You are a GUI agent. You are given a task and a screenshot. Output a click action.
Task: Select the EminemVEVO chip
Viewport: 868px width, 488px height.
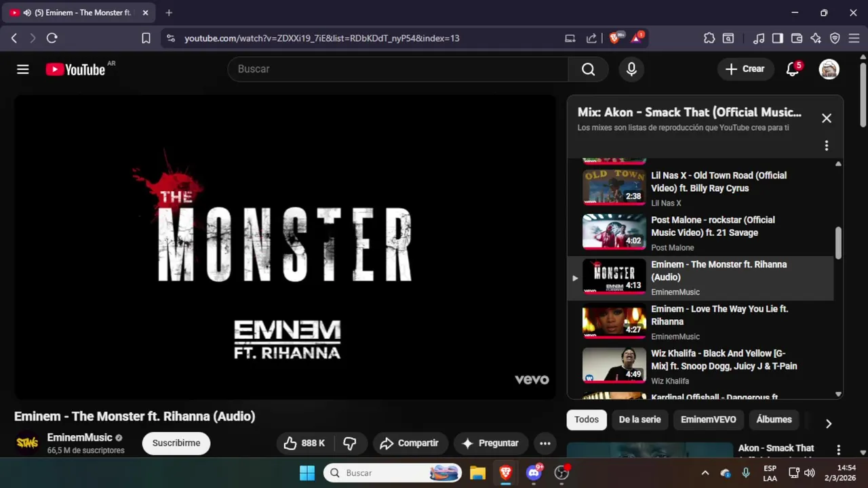point(708,420)
